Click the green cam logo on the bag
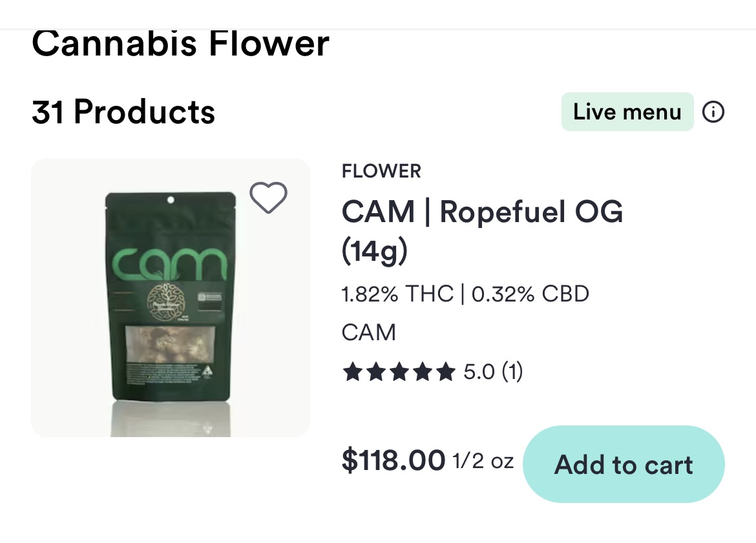756x543 pixels. [170, 265]
